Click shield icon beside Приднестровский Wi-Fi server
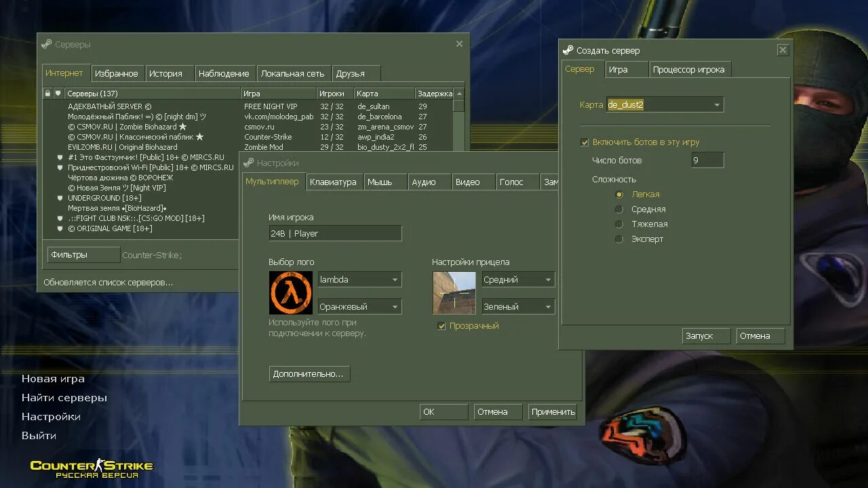The width and height of the screenshot is (868, 488). click(60, 167)
